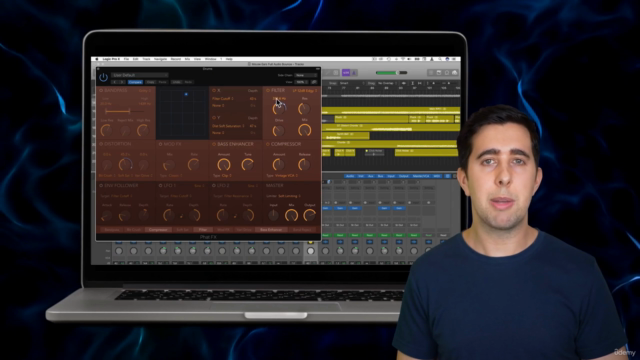The width and height of the screenshot is (640, 360).
Task: Click the link icon beside View dropdown
Action: (314, 82)
